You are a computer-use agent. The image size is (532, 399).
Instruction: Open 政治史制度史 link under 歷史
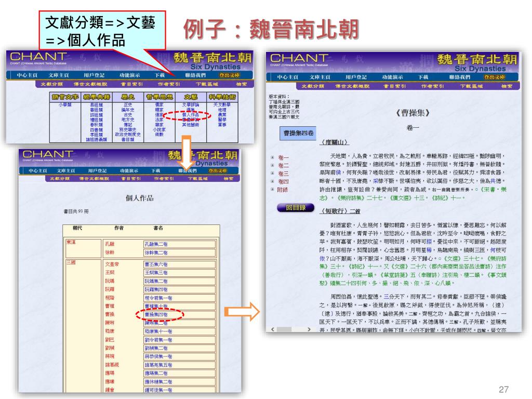click(x=128, y=135)
